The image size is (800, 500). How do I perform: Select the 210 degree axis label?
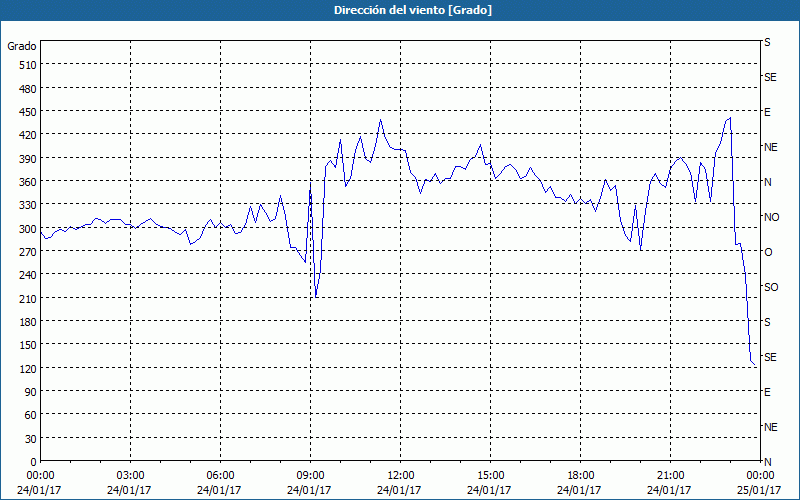(28, 298)
